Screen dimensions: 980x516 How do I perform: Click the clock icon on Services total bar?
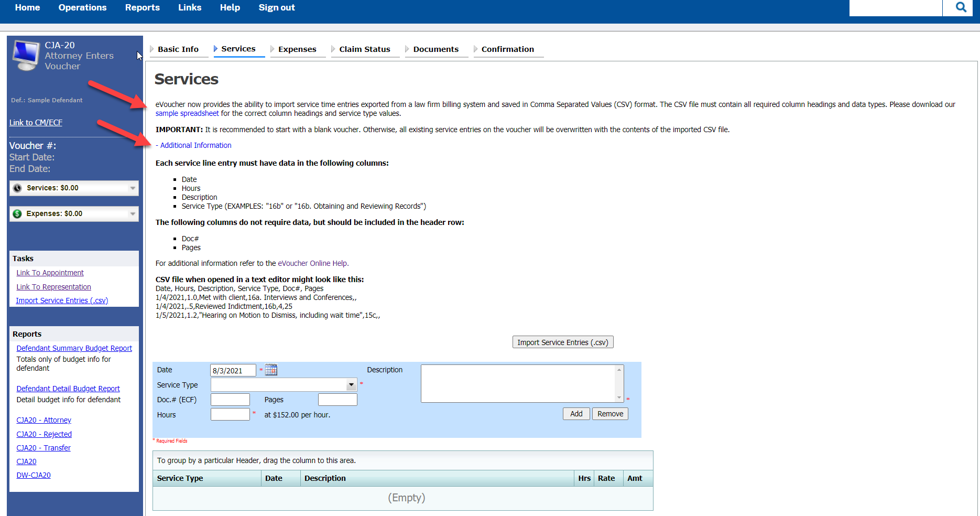tap(17, 187)
